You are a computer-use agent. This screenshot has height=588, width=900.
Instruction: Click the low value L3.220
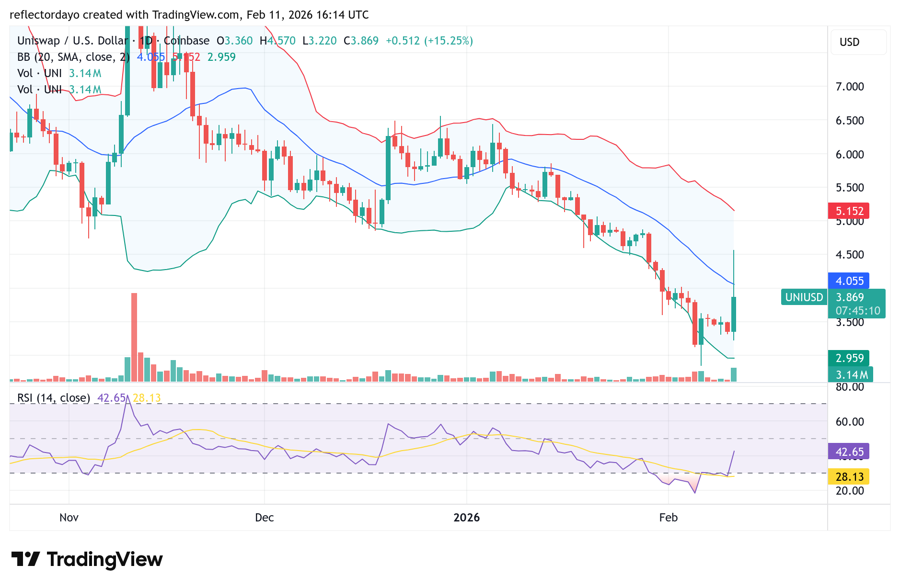coord(320,41)
